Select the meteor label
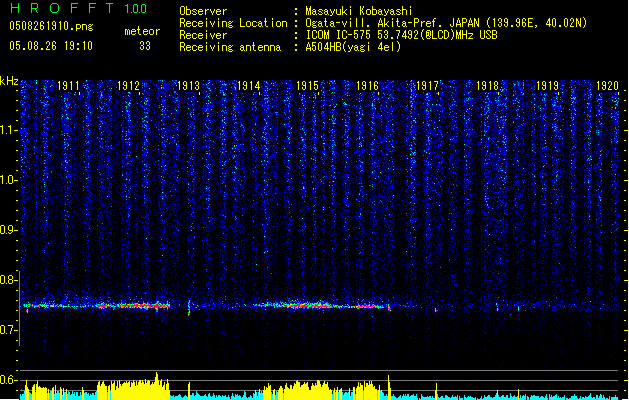Screen dimensions: 629x400 pos(142,31)
